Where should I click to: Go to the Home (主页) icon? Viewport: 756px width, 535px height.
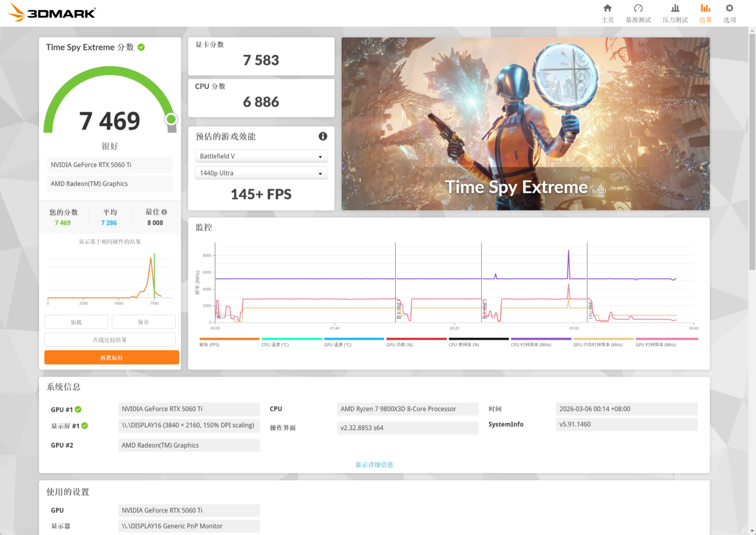[x=608, y=8]
